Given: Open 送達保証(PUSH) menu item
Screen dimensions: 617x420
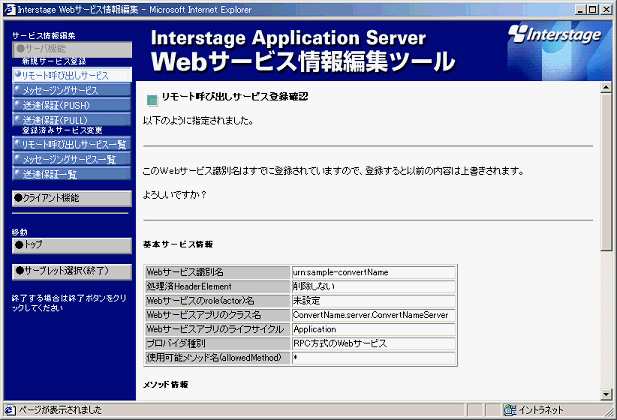Looking at the screenshot, I should 72,105.
